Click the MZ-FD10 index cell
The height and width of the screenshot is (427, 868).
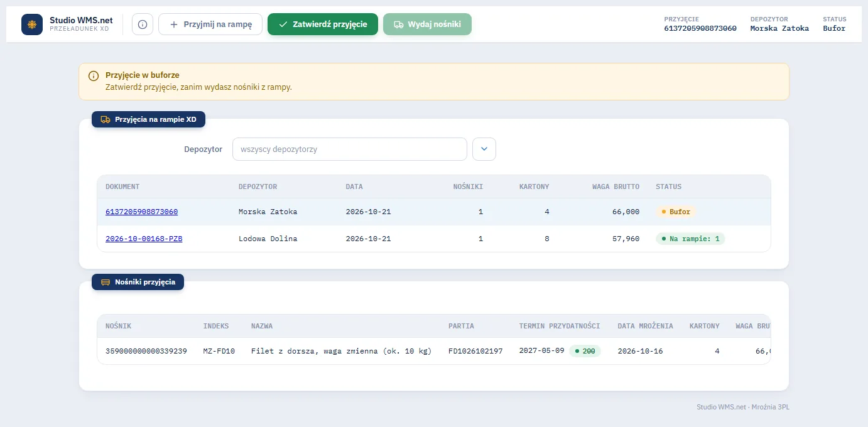219,351
